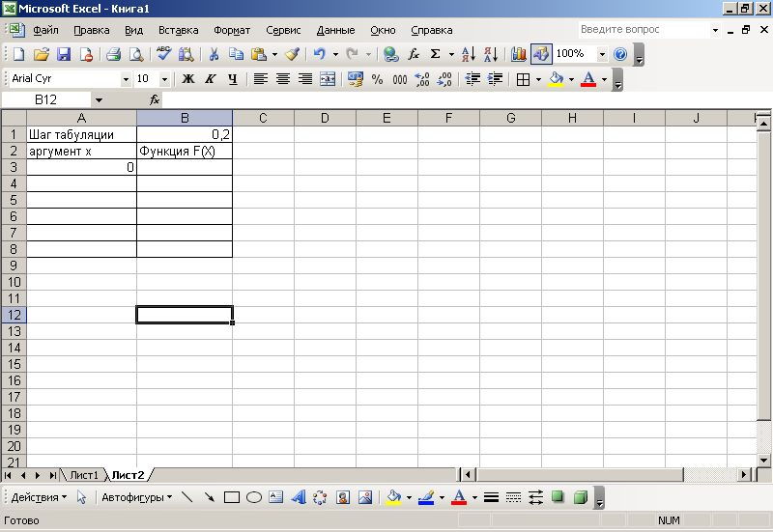The image size is (773, 532).
Task: Expand the Действия drawing menu
Action: tap(39, 497)
